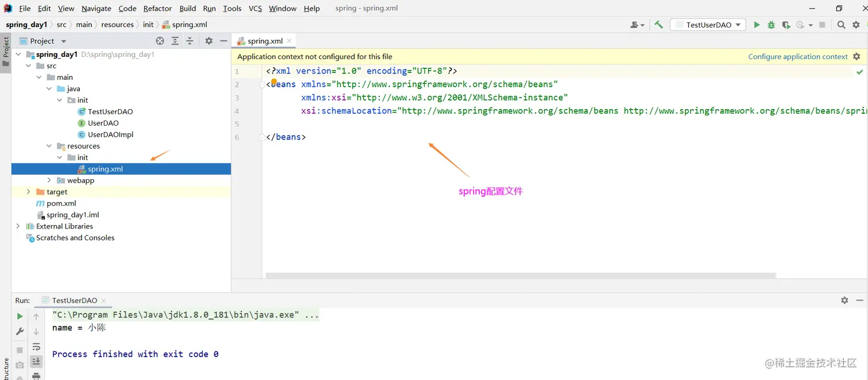Click the Build Project hammer icon
The height and width of the screenshot is (380, 868).
pos(658,25)
